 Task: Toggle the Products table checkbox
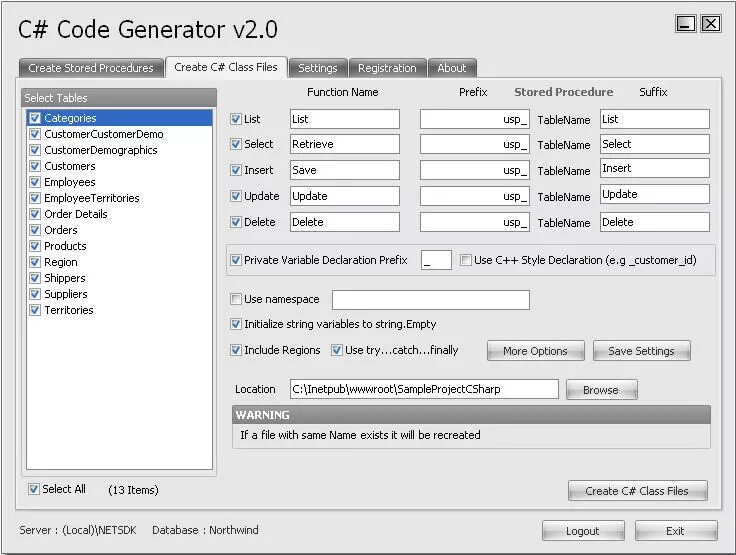pyautogui.click(x=35, y=246)
